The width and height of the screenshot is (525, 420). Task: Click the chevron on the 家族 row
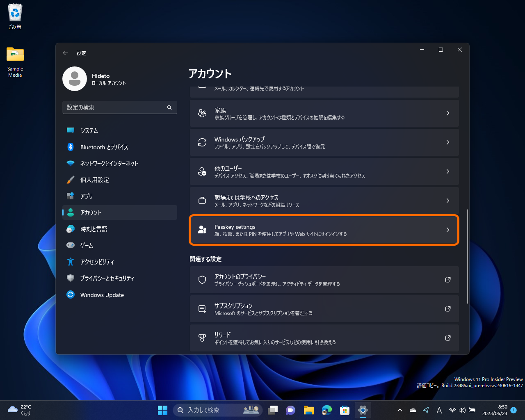coord(447,113)
